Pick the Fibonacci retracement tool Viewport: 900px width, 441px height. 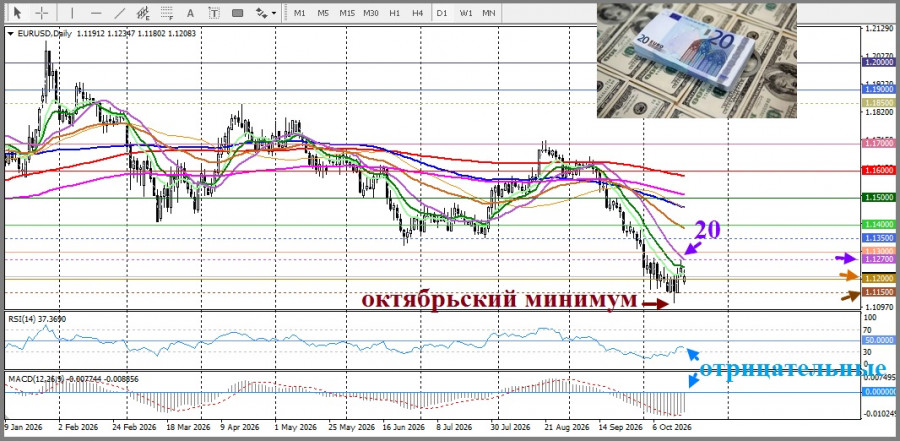coord(167,12)
